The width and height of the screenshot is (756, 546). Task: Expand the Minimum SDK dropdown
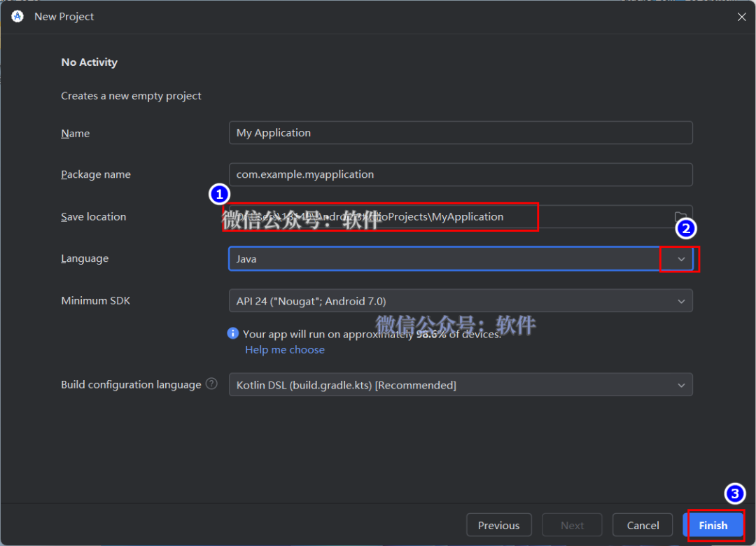[x=461, y=301]
